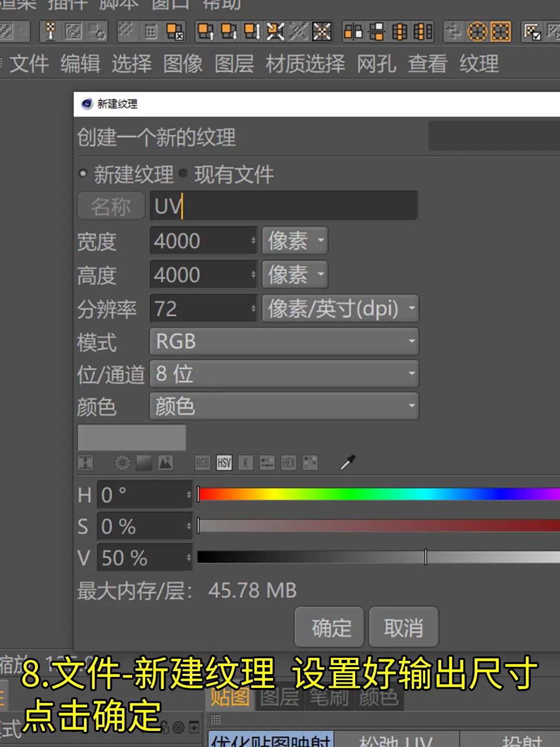
Task: Open the 像素 unit dropdown next to 宽度
Action: tap(295, 240)
